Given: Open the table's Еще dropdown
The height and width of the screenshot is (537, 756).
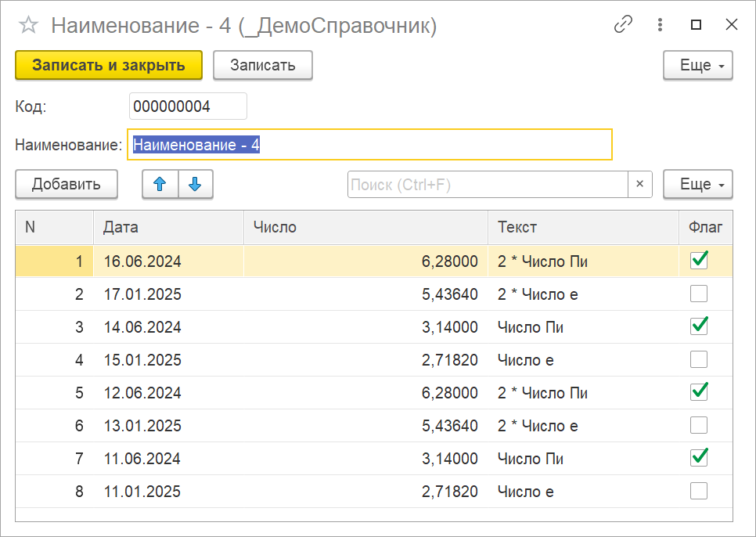Looking at the screenshot, I should pyautogui.click(x=698, y=185).
